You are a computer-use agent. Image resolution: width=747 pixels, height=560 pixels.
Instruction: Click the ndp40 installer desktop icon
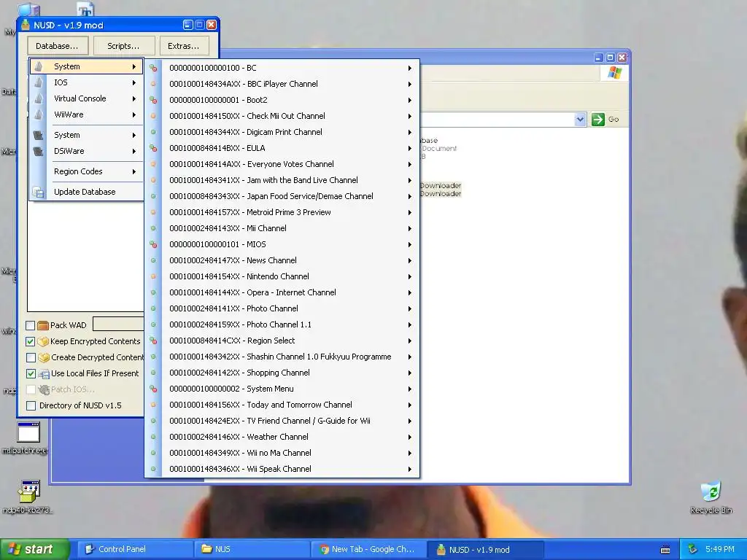click(x=28, y=492)
